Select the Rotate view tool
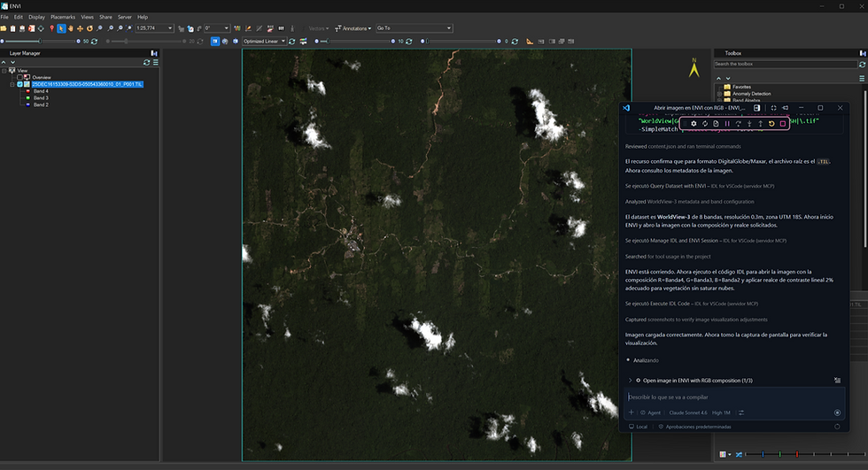Image resolution: width=868 pixels, height=470 pixels. [89, 28]
